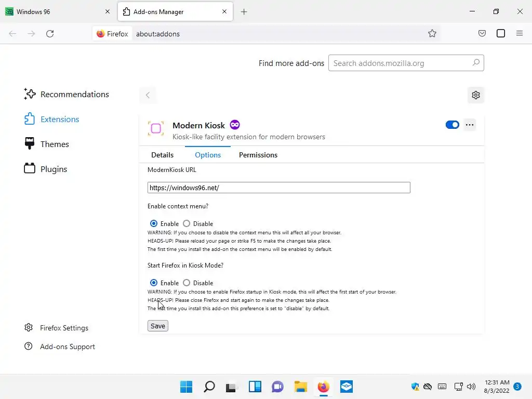
Task: Select Extensions in the sidebar
Action: [x=51, y=119]
